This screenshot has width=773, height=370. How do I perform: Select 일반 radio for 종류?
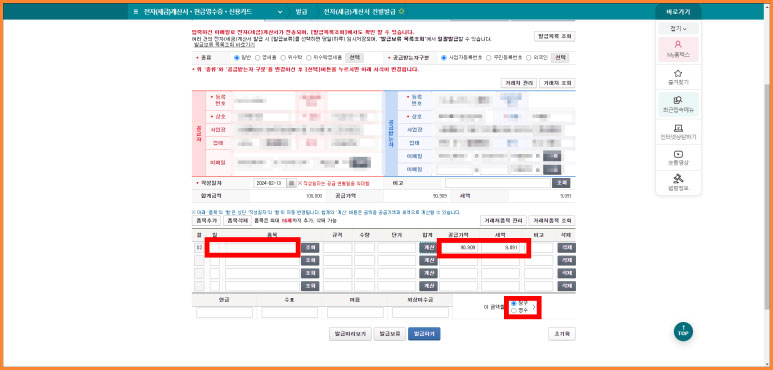[237, 58]
